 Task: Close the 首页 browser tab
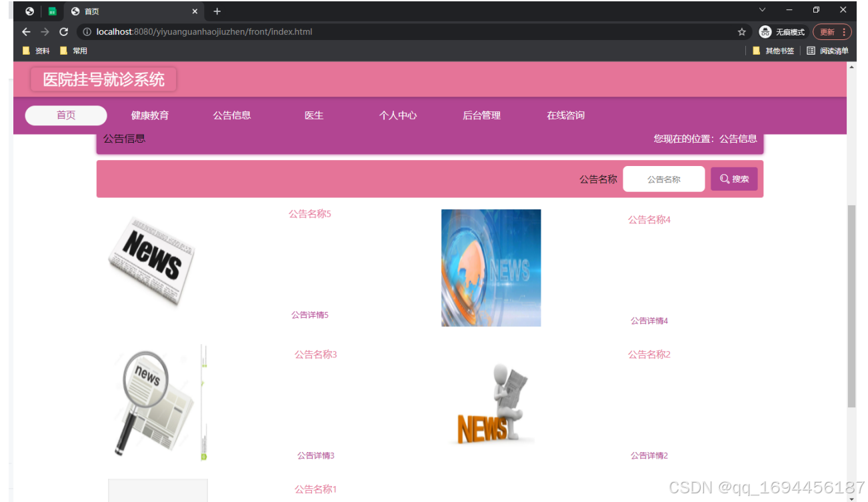point(195,11)
